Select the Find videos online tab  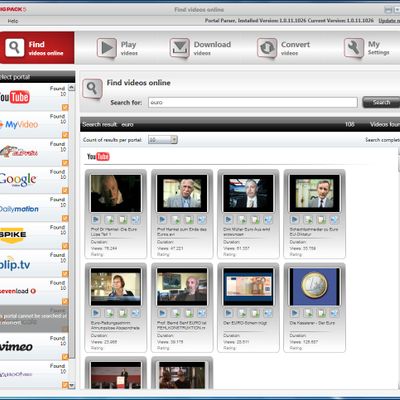point(37,48)
